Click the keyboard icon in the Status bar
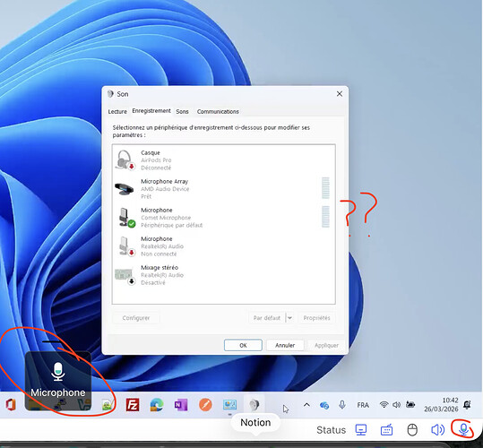 pyautogui.click(x=386, y=430)
